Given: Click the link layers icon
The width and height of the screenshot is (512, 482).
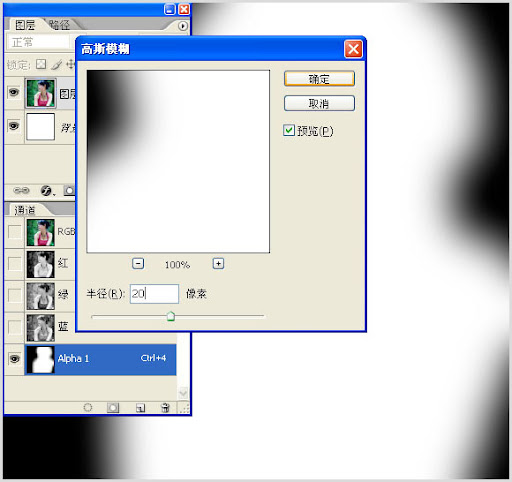Looking at the screenshot, I should (x=21, y=190).
